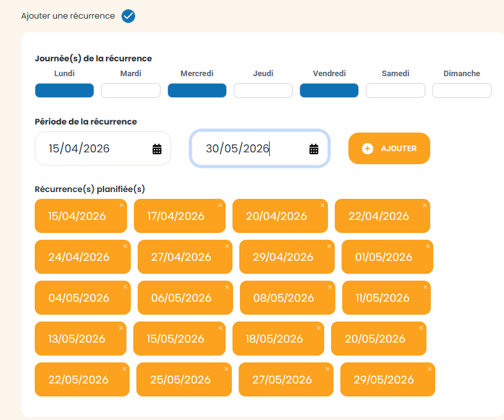
Task: Turn on the Jeudi day toggle
Action: [x=263, y=90]
